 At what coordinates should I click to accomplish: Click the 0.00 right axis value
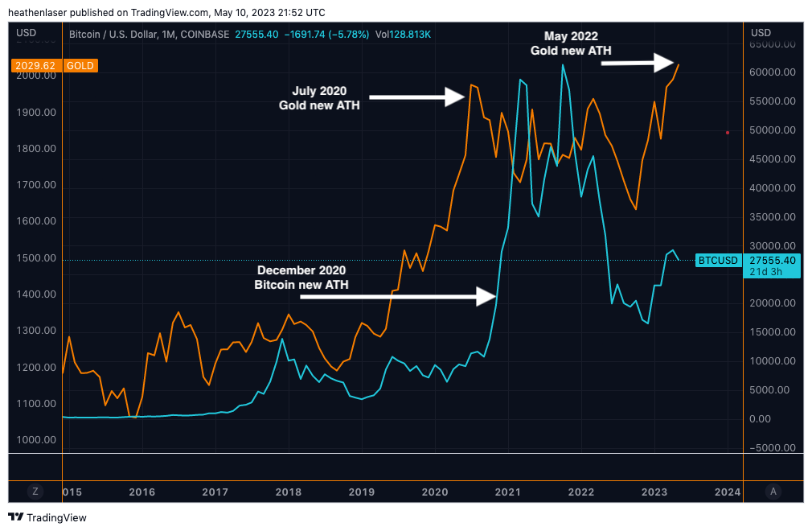pos(760,418)
